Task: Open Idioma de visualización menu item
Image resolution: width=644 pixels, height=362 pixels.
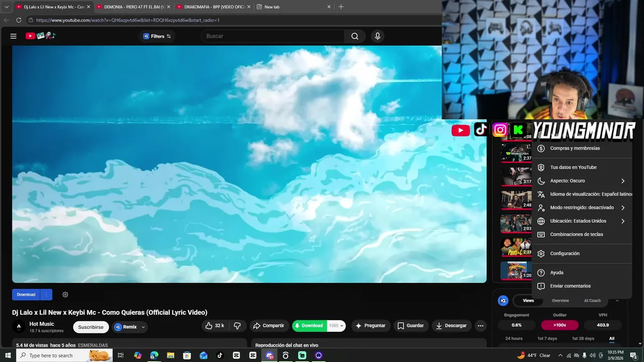Action: (x=582, y=194)
